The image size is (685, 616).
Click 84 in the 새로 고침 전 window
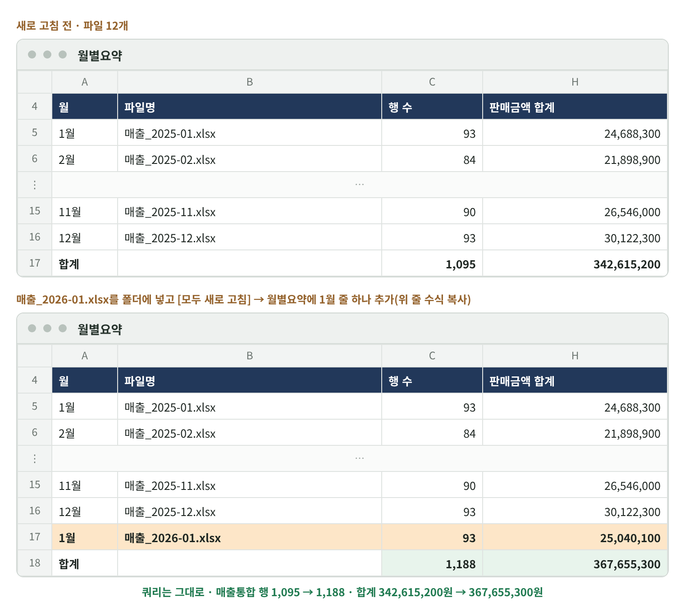(x=432, y=159)
